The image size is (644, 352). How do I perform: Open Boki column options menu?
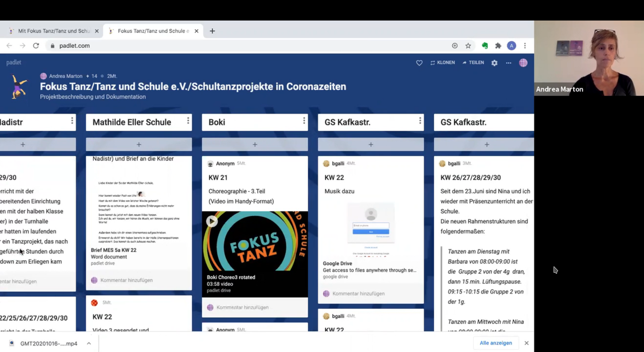click(304, 121)
